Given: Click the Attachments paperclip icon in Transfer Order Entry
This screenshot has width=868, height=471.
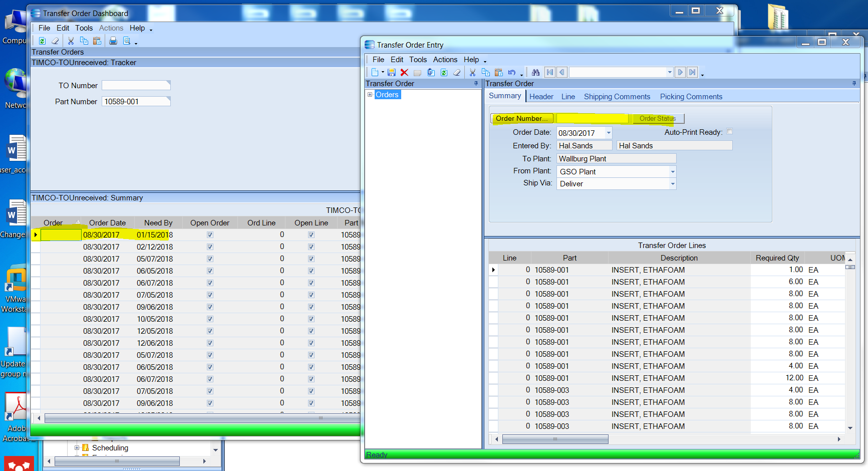Looking at the screenshot, I should click(431, 73).
